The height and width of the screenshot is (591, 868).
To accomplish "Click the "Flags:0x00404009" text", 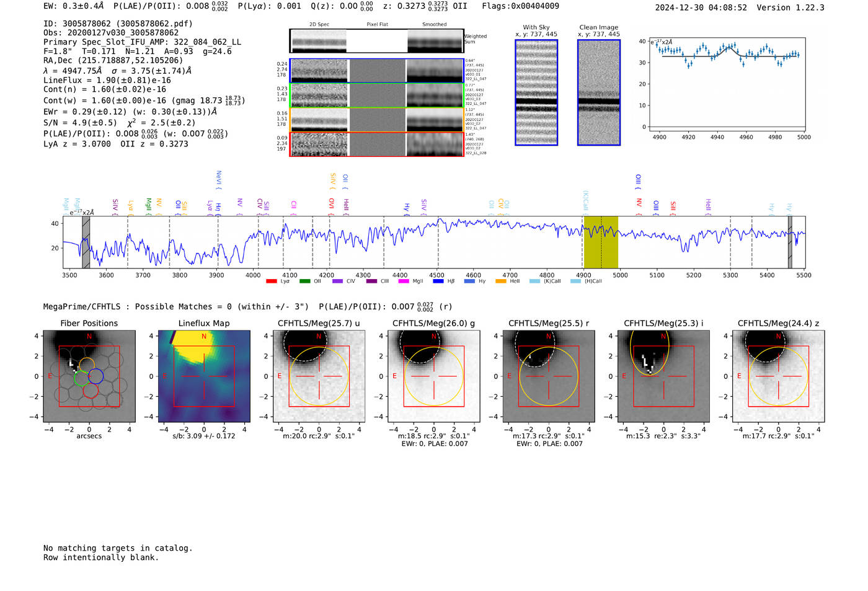I will (x=520, y=6).
